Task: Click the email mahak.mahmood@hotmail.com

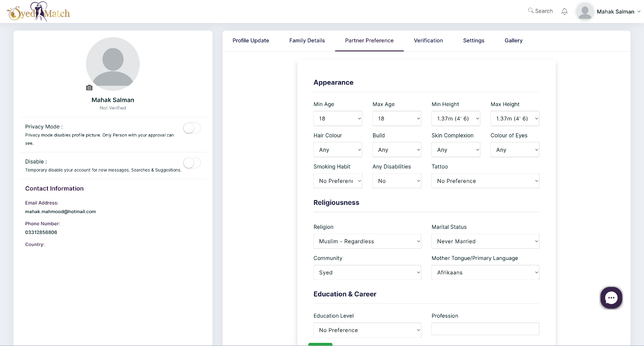Action: [60, 211]
